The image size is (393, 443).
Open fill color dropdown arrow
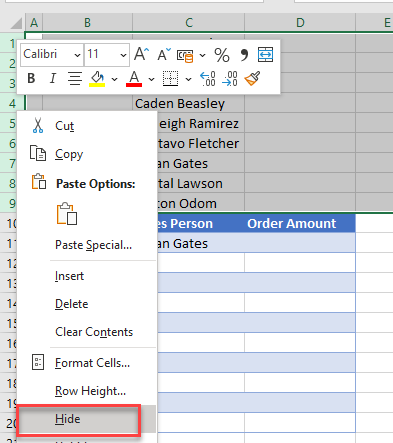coord(114,79)
